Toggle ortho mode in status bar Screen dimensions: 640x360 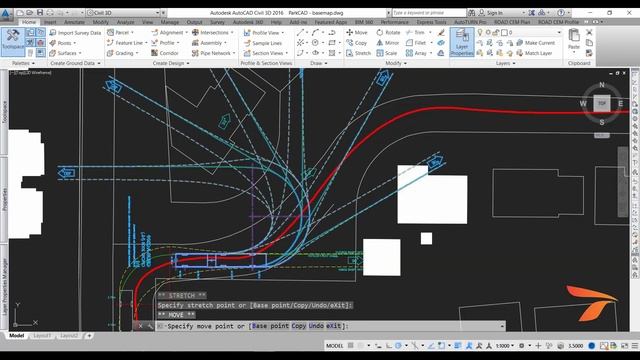click(389, 346)
